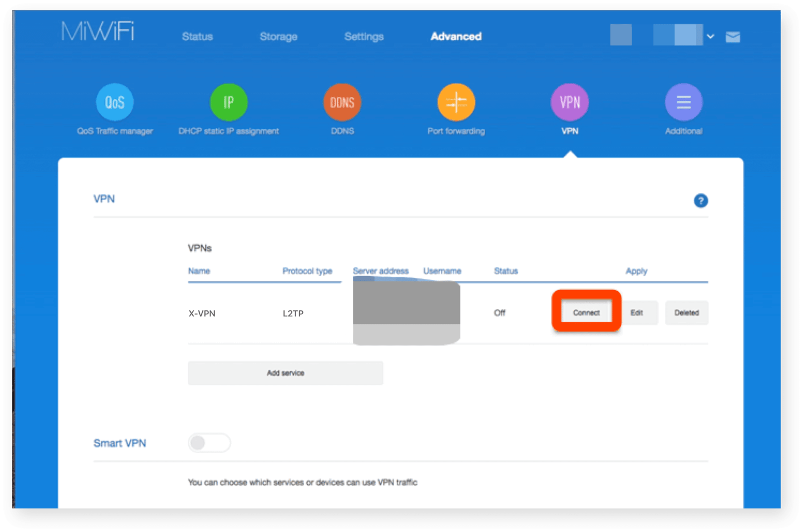This screenshot has width=803, height=532.
Task: Click the VPN help question mark
Action: [700, 201]
